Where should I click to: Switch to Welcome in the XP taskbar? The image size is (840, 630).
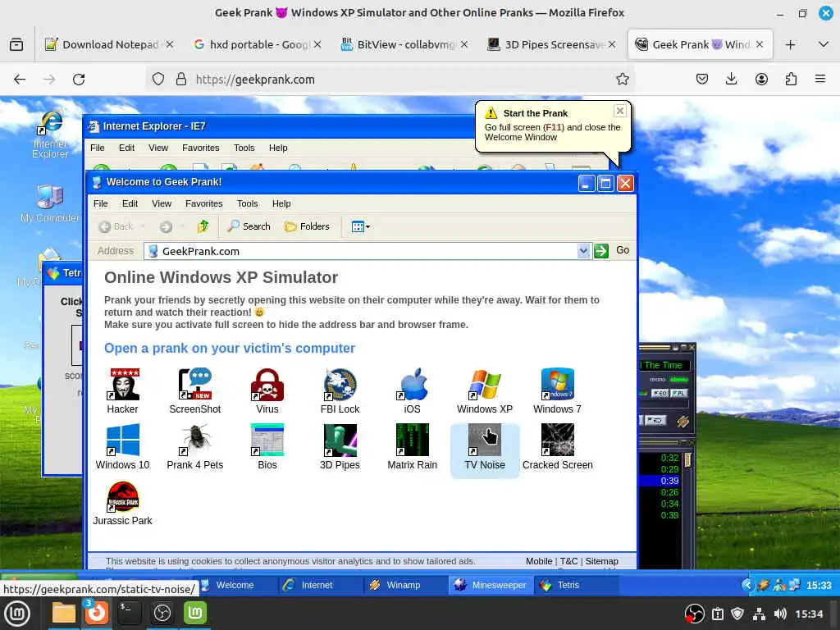(235, 585)
